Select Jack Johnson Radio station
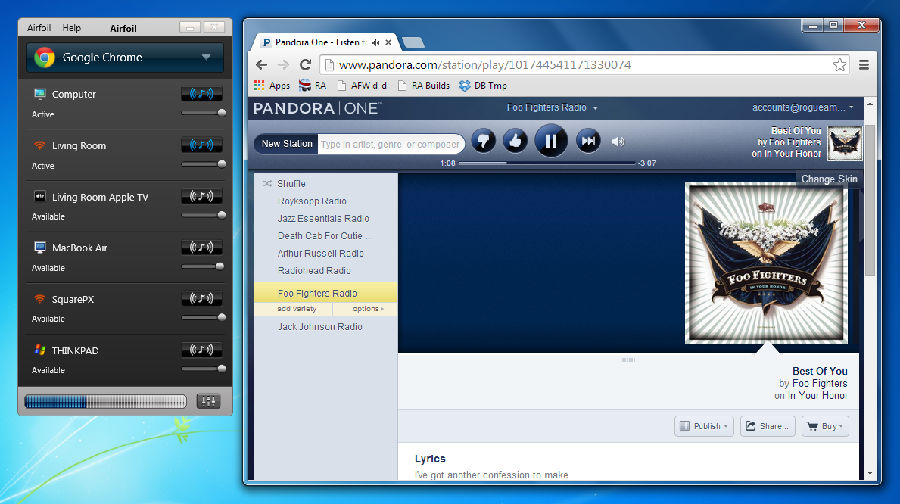Image resolution: width=900 pixels, height=504 pixels. (x=320, y=326)
